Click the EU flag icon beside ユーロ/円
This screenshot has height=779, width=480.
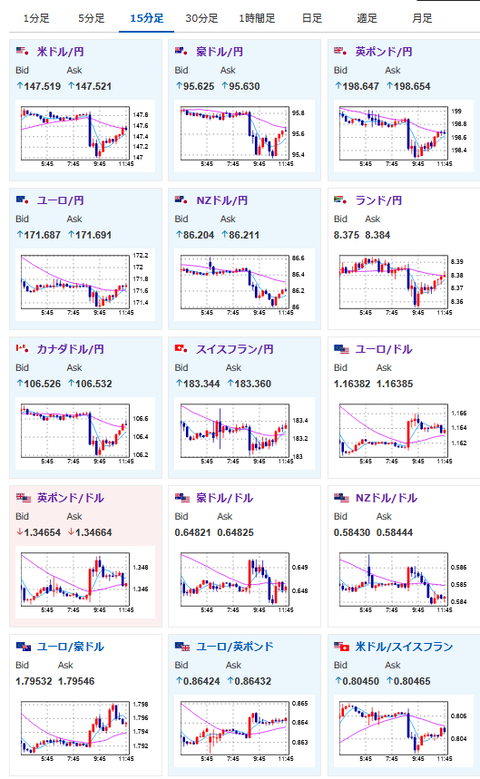coord(22,200)
